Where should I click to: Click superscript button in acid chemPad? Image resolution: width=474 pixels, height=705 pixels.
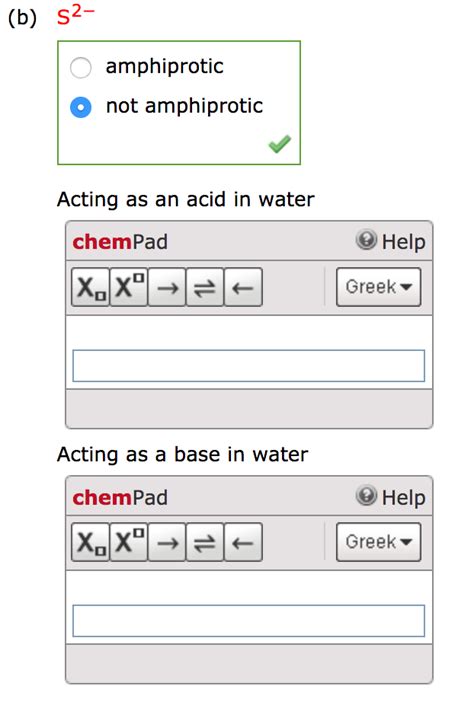point(129,287)
